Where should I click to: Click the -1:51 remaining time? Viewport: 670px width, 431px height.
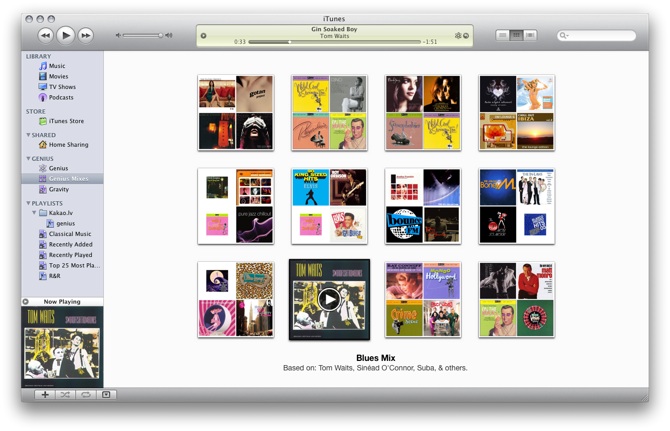pos(430,42)
